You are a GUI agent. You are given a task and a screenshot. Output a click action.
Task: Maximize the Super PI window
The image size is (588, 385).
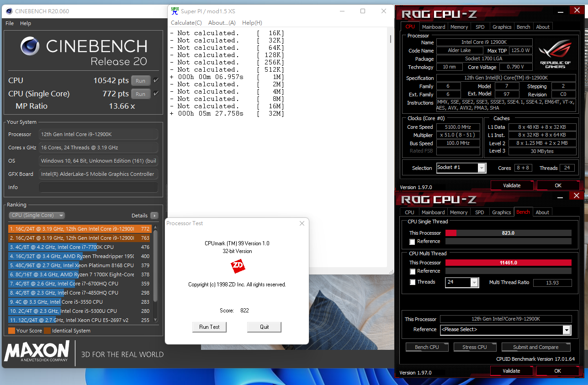click(x=363, y=11)
